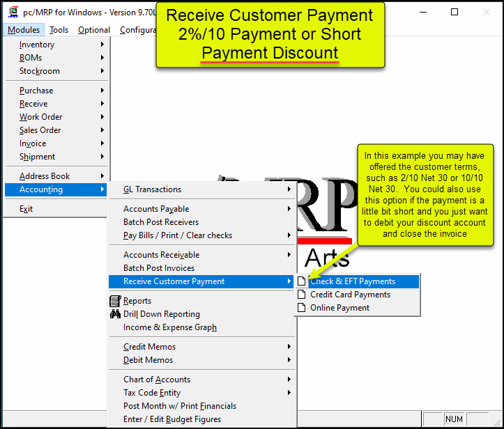Open the Optional menu in menu bar
This screenshot has height=429, width=504.
click(x=94, y=30)
